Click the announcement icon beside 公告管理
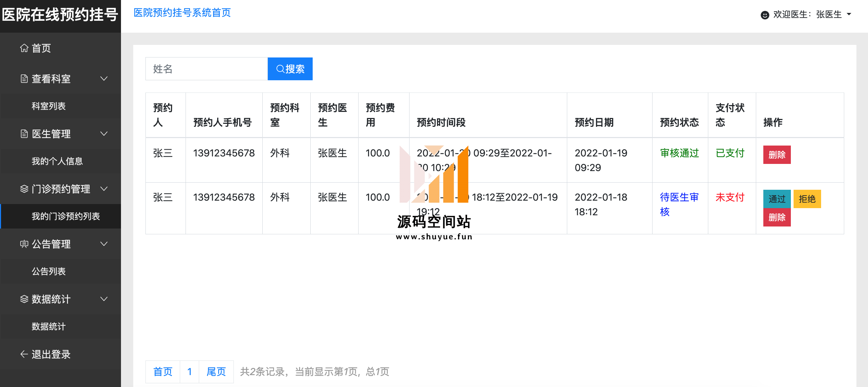The width and height of the screenshot is (868, 387). point(24,244)
